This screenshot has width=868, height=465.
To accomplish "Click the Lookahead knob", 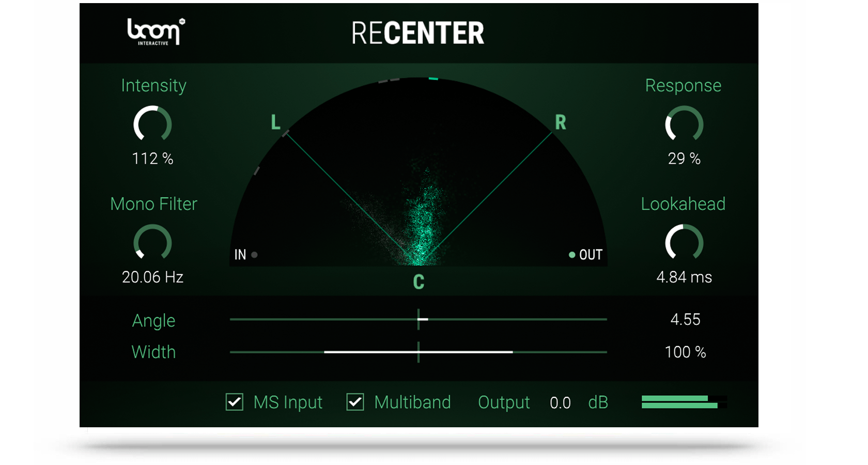I will coord(684,242).
